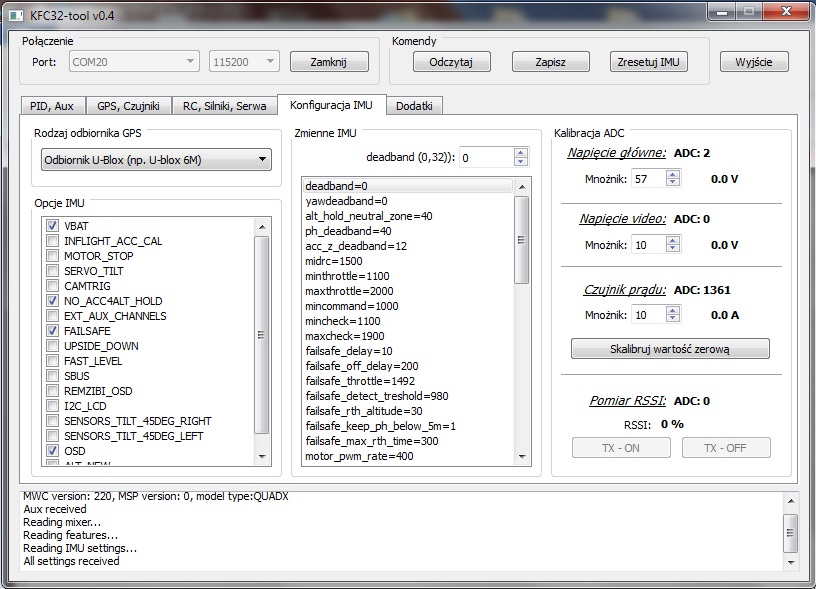816x589 pixels.
Task: Click the Zresetuj IMU button
Action: 648,62
